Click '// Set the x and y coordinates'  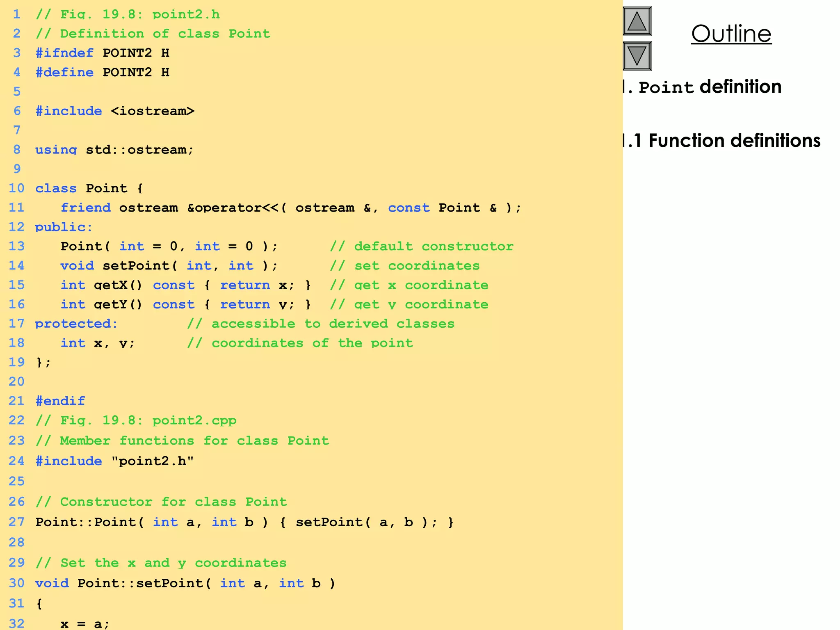point(161,563)
